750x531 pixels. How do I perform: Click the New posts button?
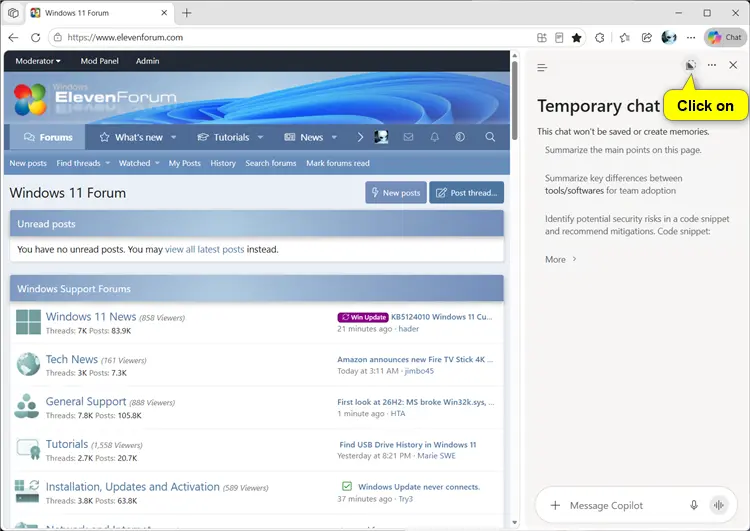[396, 192]
